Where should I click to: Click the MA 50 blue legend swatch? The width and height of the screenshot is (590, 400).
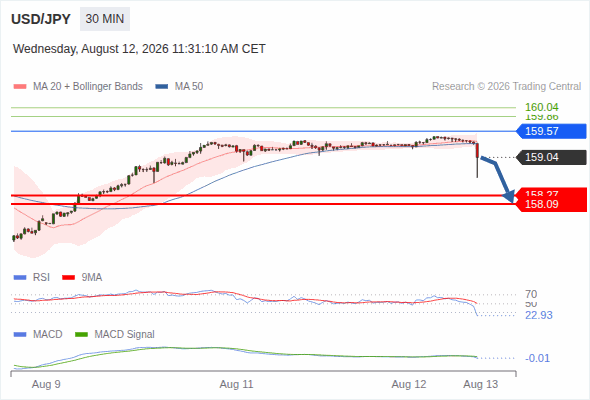click(x=162, y=87)
